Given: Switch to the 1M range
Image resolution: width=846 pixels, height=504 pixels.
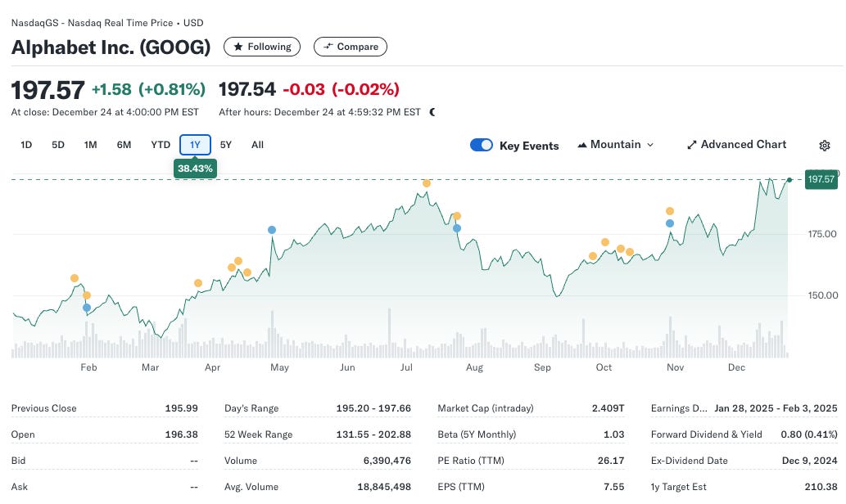Looking at the screenshot, I should [x=90, y=145].
